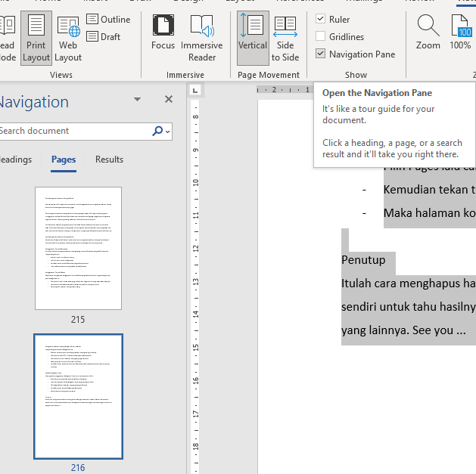Select page 215 thumbnail

(78, 249)
